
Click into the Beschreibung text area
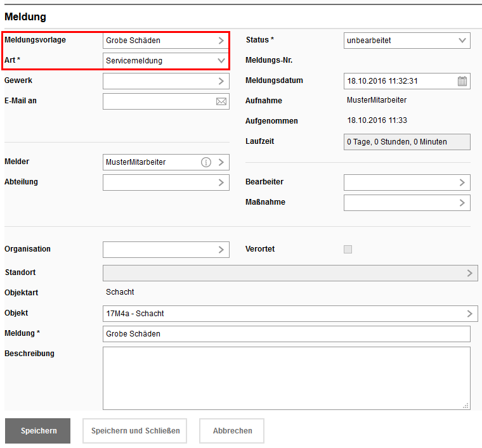285,378
